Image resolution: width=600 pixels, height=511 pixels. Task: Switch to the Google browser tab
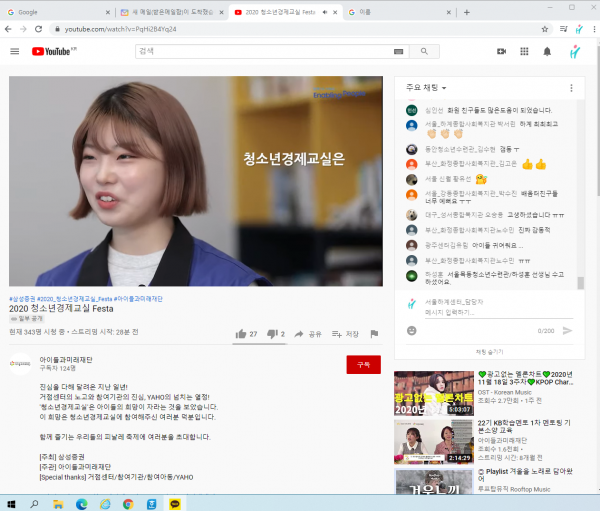coord(50,11)
